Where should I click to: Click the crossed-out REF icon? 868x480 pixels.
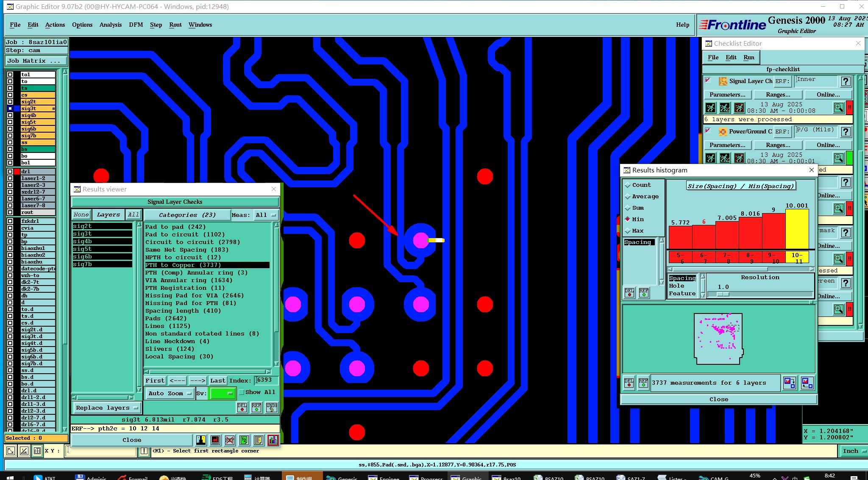pyautogui.click(x=230, y=440)
